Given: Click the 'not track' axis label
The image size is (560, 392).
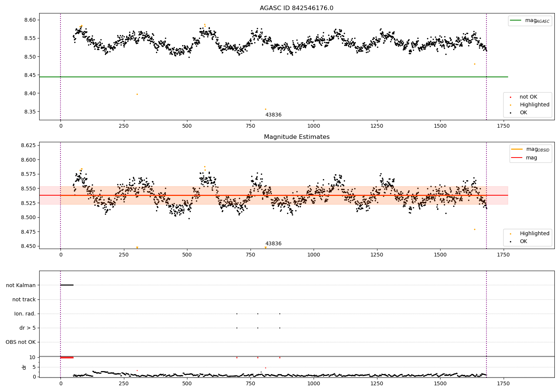Looking at the screenshot, I should tap(24, 299).
